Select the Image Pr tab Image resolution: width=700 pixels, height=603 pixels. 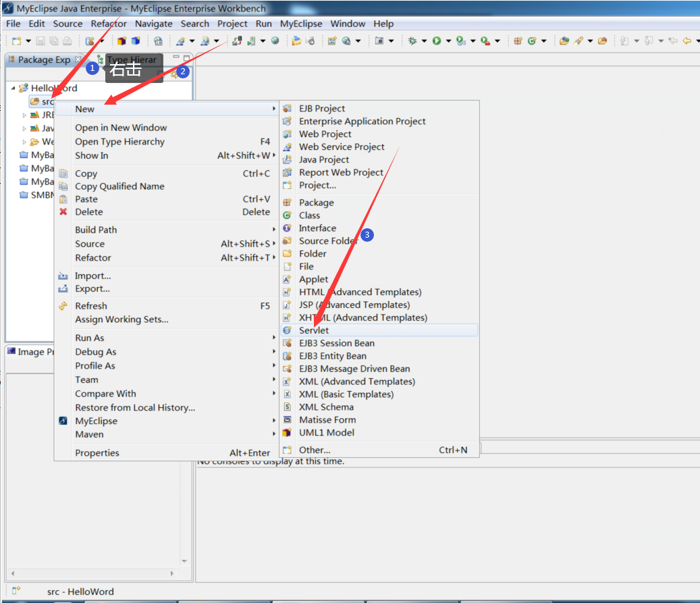pyautogui.click(x=31, y=352)
